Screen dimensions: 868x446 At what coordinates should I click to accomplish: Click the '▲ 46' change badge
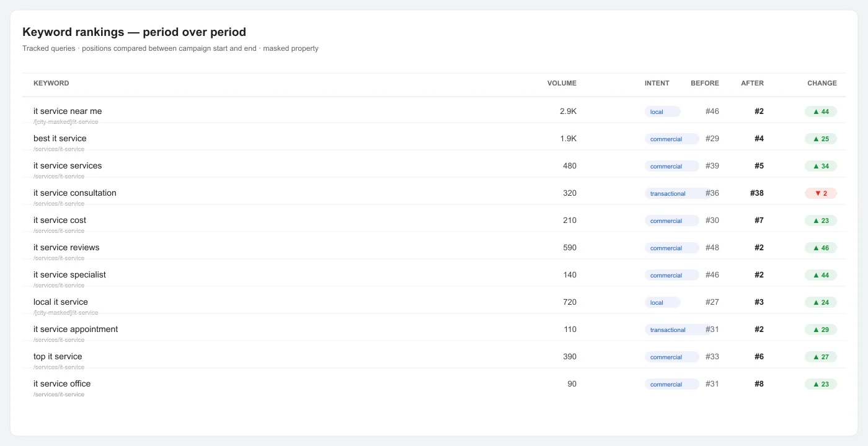[821, 248]
